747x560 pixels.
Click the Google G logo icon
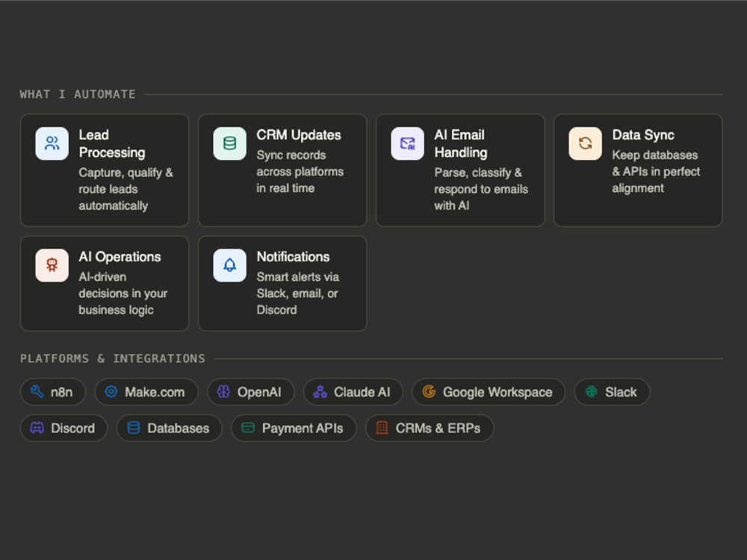pos(429,392)
